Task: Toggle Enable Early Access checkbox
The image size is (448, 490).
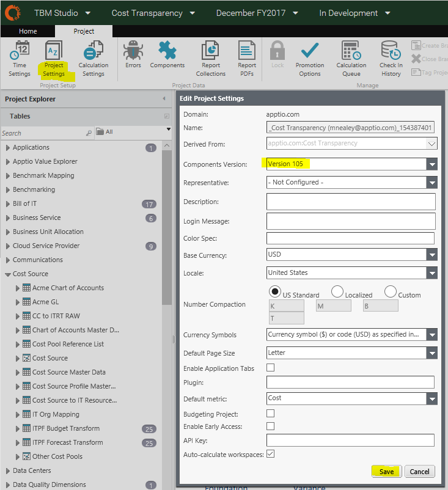Action: [270, 426]
